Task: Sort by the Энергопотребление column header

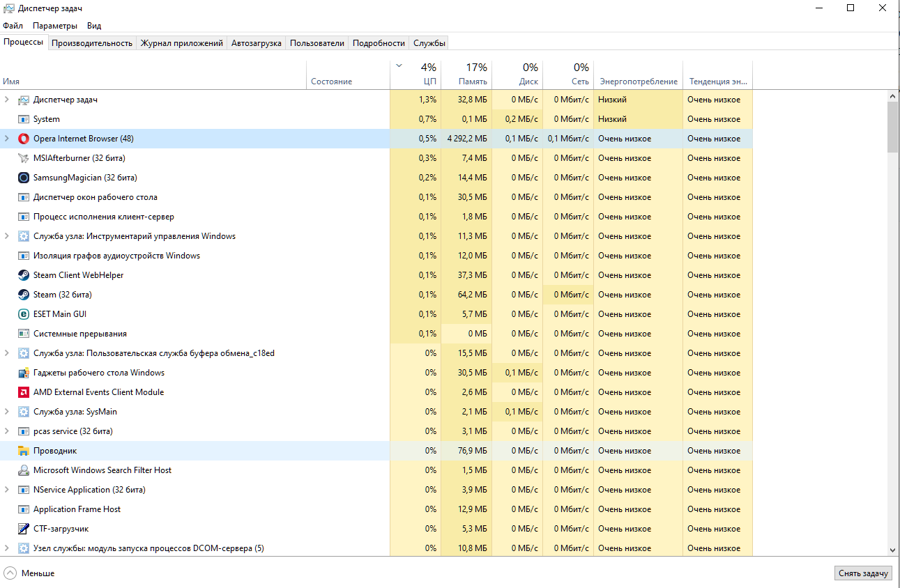Action: 639,75
